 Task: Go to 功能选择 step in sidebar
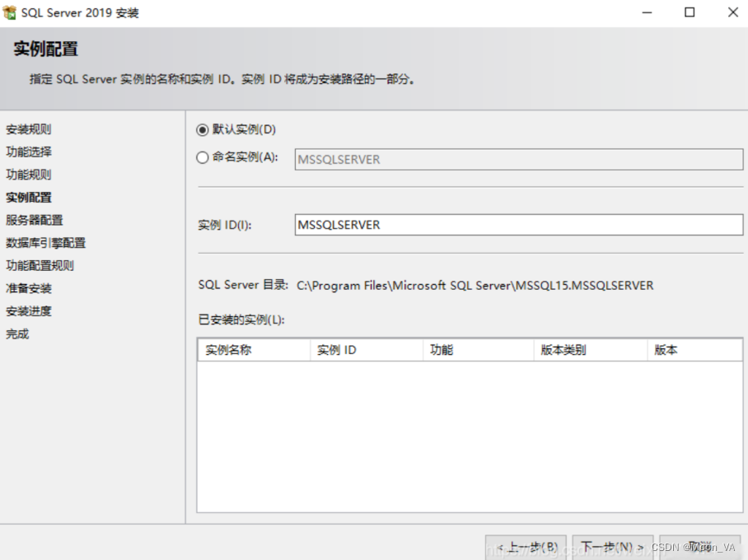coord(29,152)
